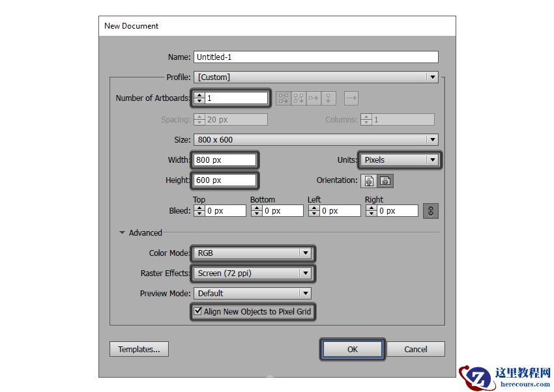Toggle Align New Objects to Pixel Grid checkbox
Image resolution: width=554 pixels, height=392 pixels.
[x=198, y=311]
